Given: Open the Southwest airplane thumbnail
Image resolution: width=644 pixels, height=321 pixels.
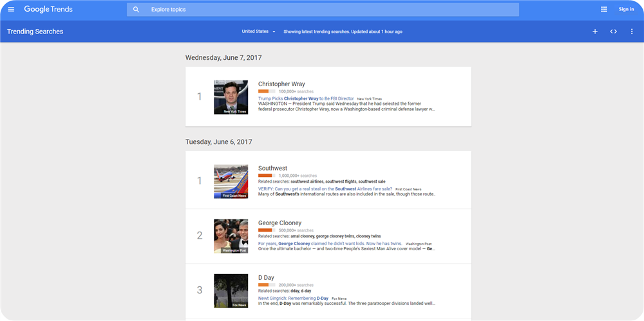Looking at the screenshot, I should (231, 181).
